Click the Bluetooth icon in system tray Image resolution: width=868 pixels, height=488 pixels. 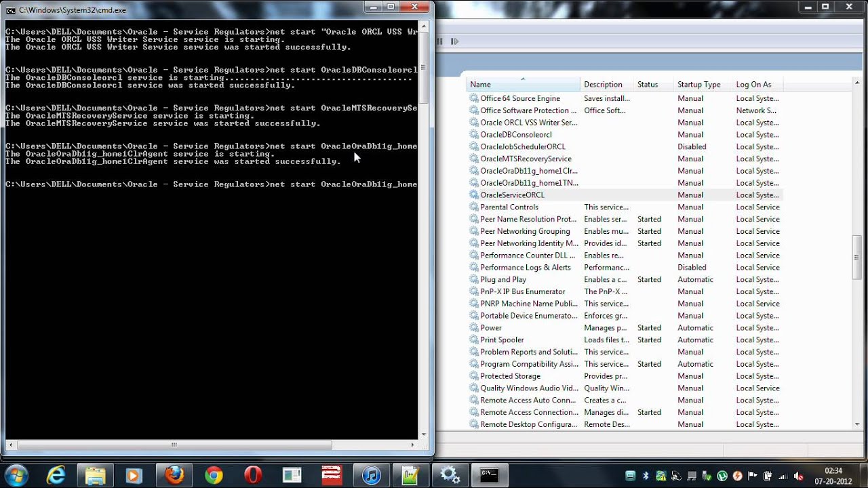(x=646, y=476)
